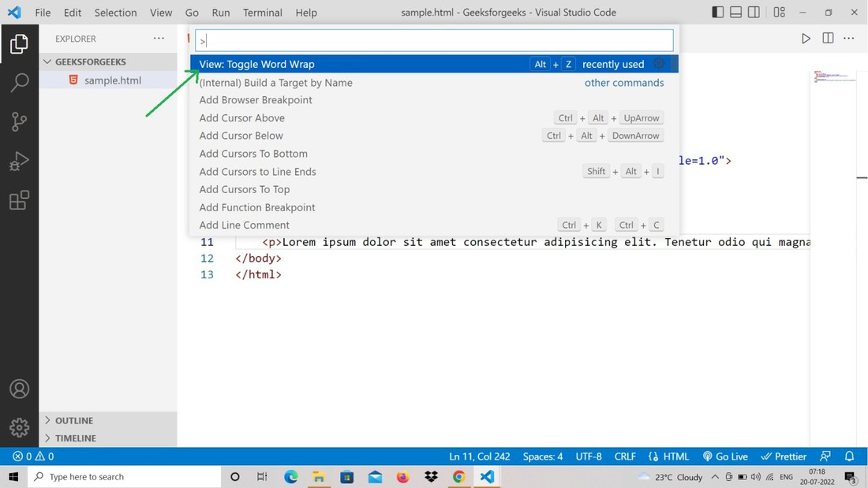Select Add Line Comment command

434,225
